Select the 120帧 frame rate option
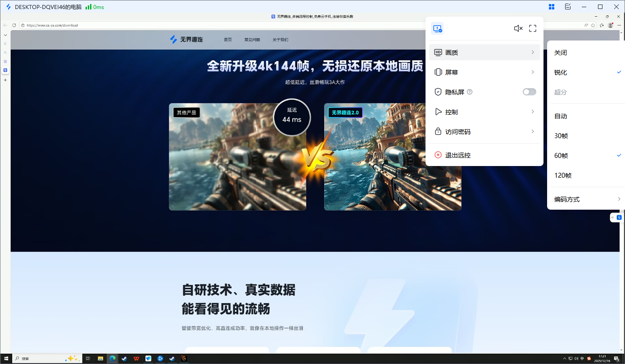Image resolution: width=625 pixels, height=364 pixels. (563, 175)
